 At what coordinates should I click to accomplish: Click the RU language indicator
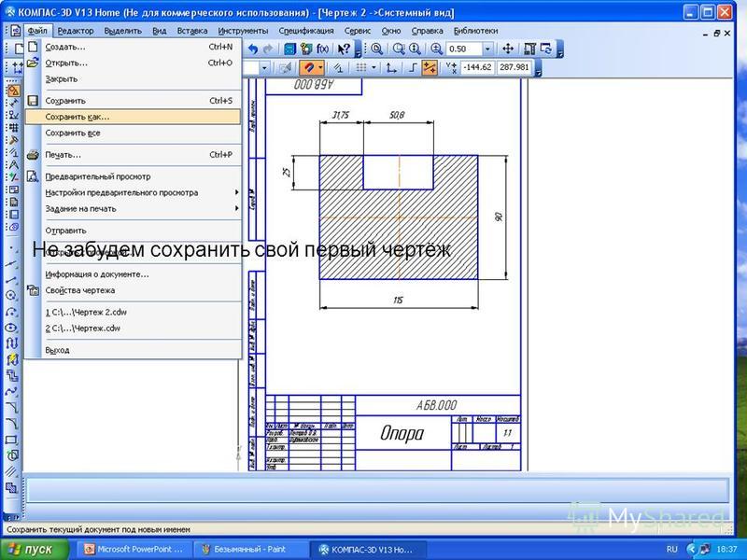pos(671,549)
